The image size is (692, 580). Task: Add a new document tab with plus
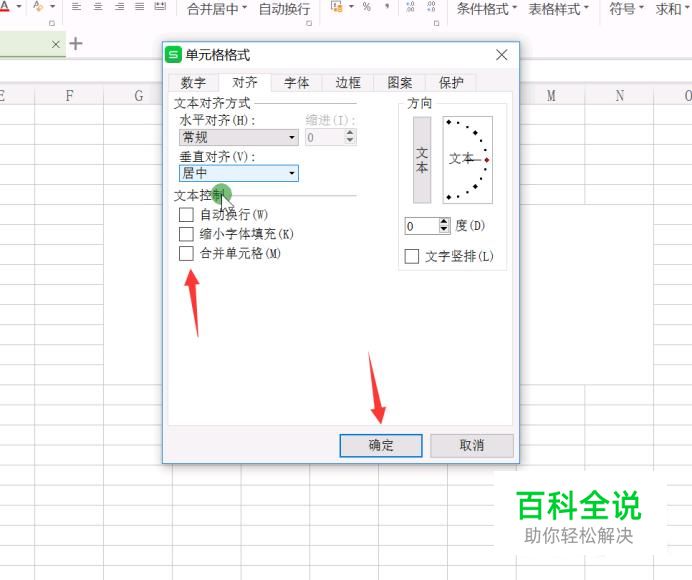76,44
